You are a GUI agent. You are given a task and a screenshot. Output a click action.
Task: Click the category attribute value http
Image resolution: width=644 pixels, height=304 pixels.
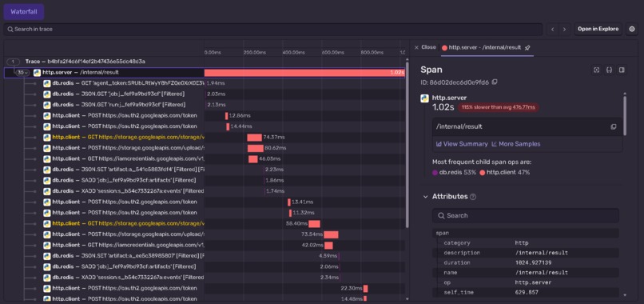point(522,242)
